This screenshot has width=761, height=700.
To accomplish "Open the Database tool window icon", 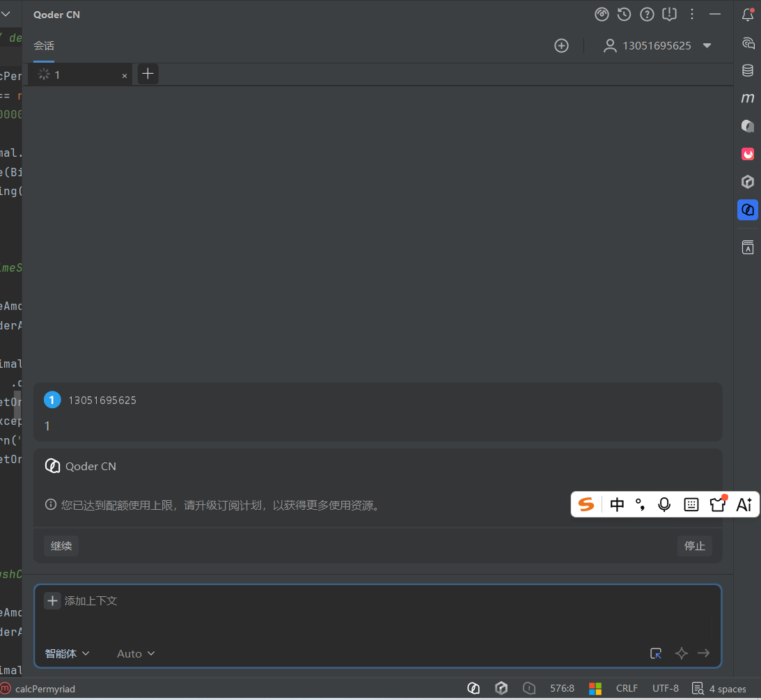I will 748,70.
